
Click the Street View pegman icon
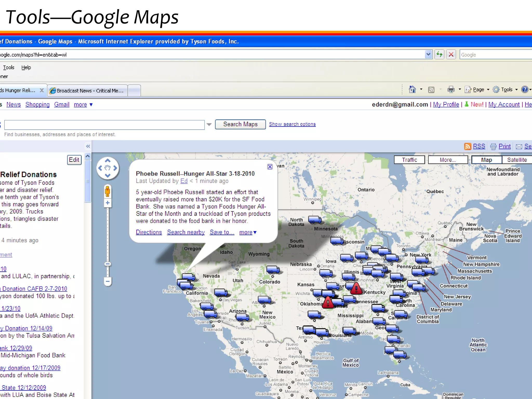coord(107,191)
